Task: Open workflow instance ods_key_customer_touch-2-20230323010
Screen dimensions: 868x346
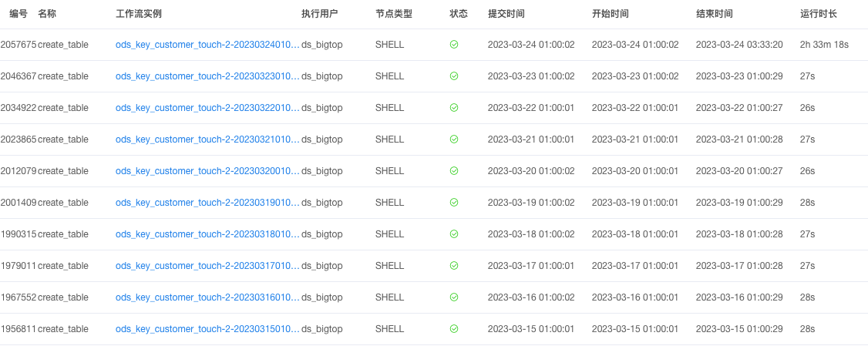Action: click(207, 76)
